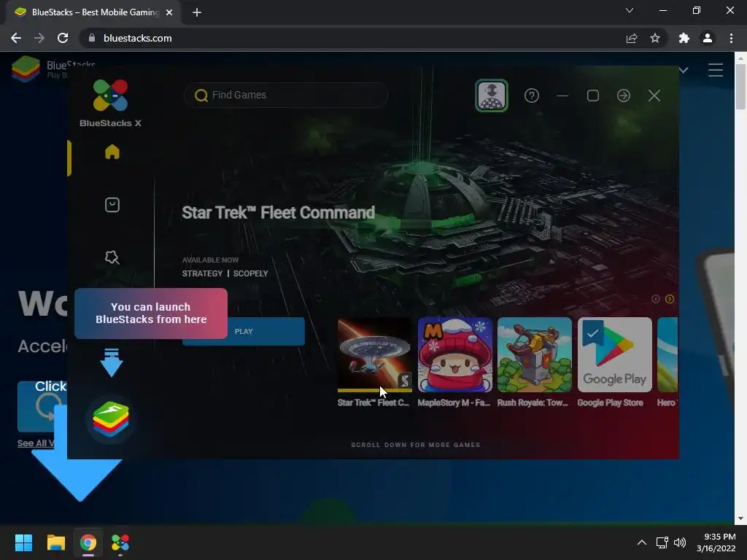
Task: Open the Google Play Store tile
Action: (614, 355)
